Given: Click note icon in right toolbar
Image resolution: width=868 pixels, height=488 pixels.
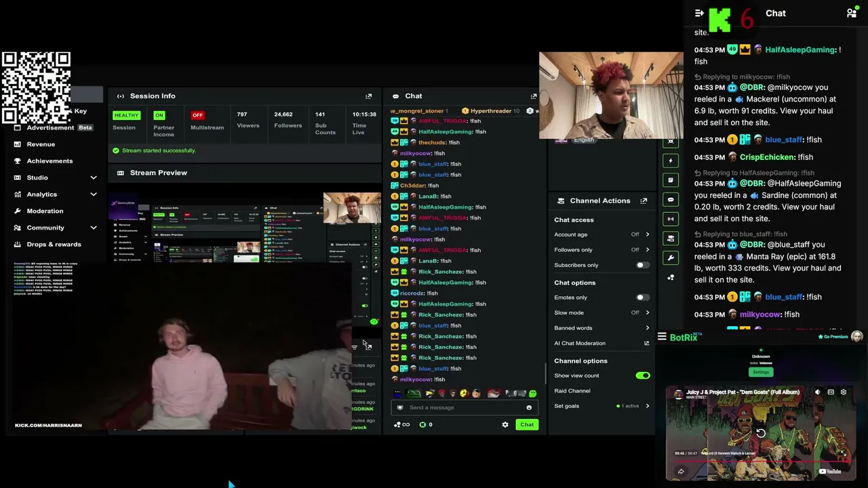Looking at the screenshot, I should pos(671,180).
